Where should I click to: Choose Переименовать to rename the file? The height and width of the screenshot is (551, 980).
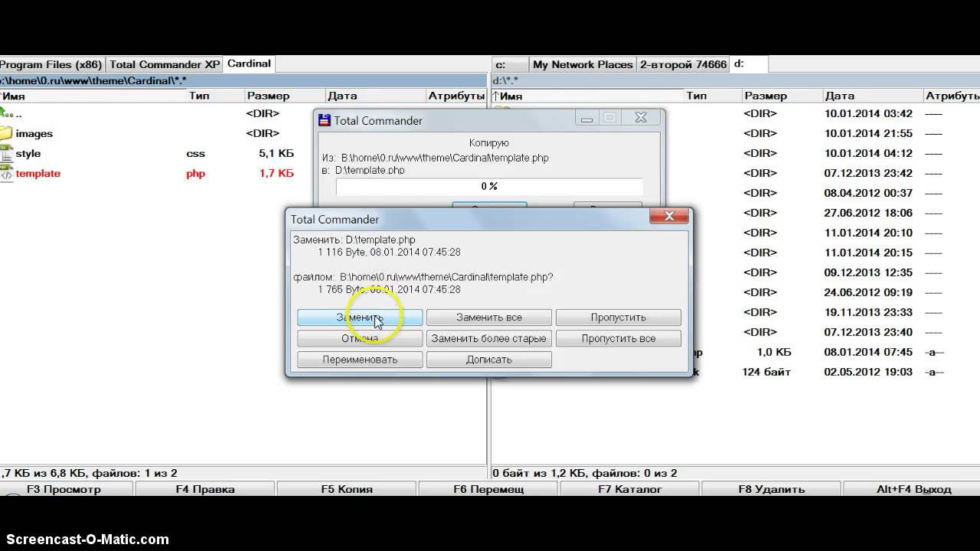(360, 360)
